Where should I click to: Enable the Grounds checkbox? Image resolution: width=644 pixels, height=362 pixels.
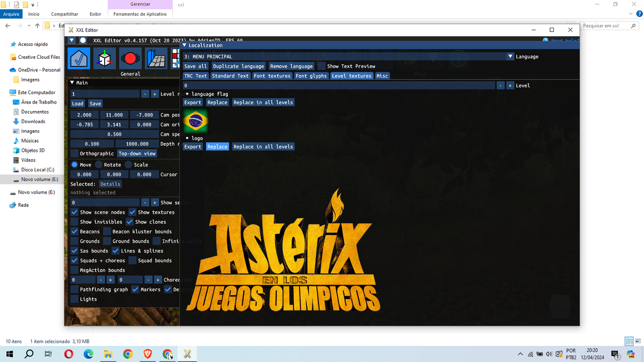click(74, 241)
